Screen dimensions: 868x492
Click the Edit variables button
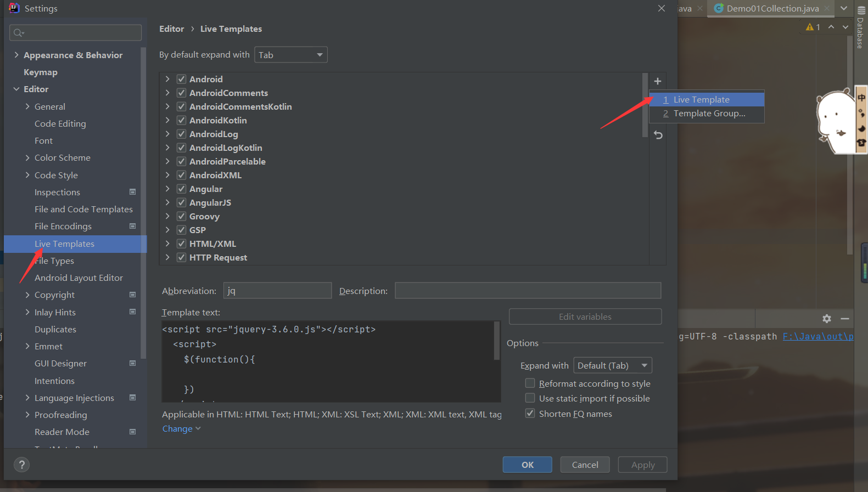point(585,316)
